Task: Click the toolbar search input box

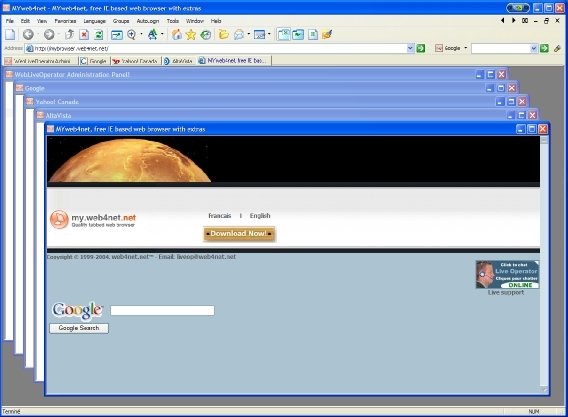Action: click(x=501, y=48)
